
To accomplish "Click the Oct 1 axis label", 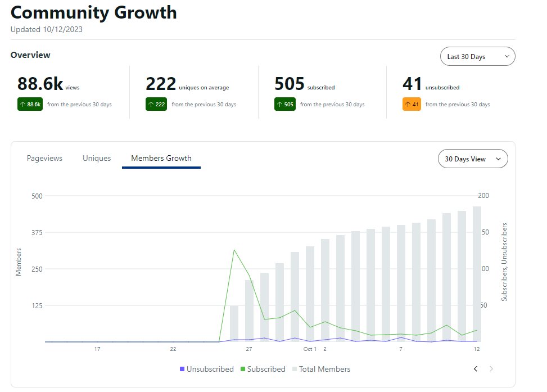I will 310,349.
